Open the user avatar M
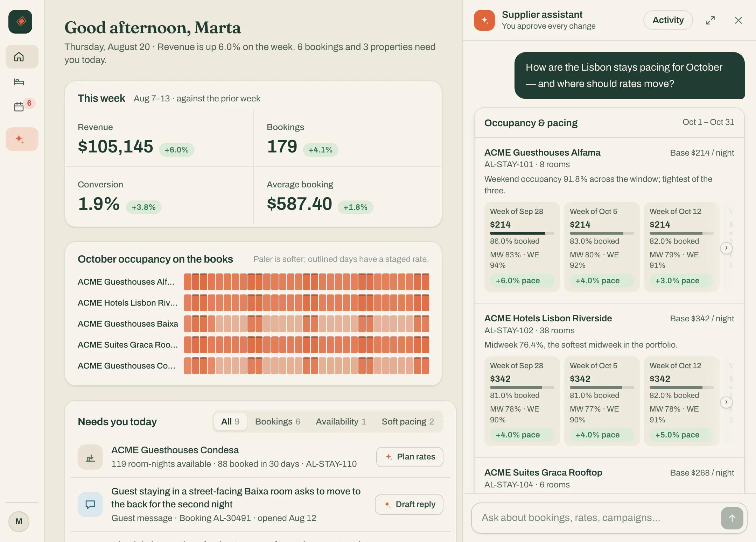The height and width of the screenshot is (542, 756). pos(19,521)
